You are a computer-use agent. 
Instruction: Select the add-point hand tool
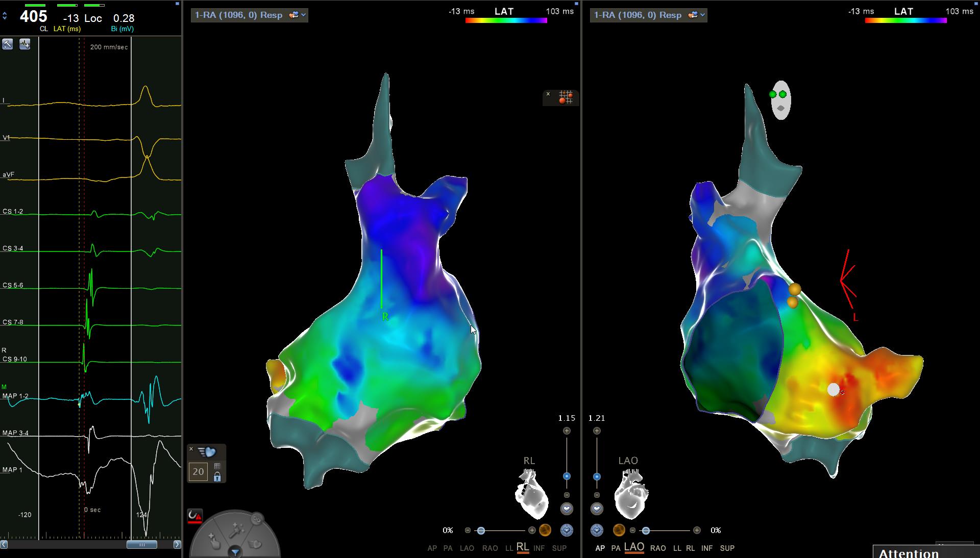(214, 542)
